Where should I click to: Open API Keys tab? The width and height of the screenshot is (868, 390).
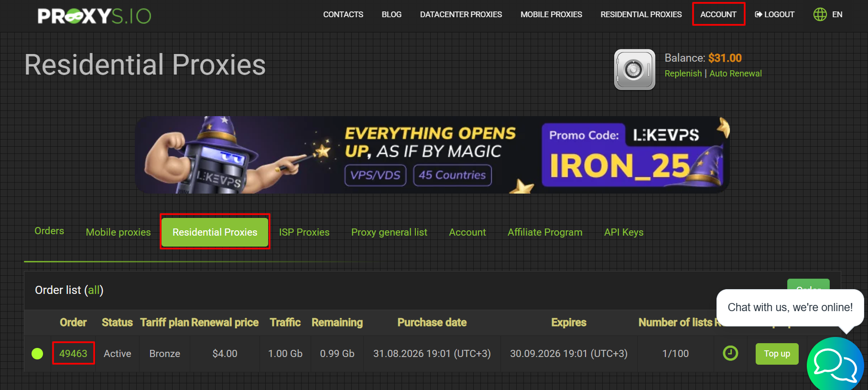[x=623, y=232]
